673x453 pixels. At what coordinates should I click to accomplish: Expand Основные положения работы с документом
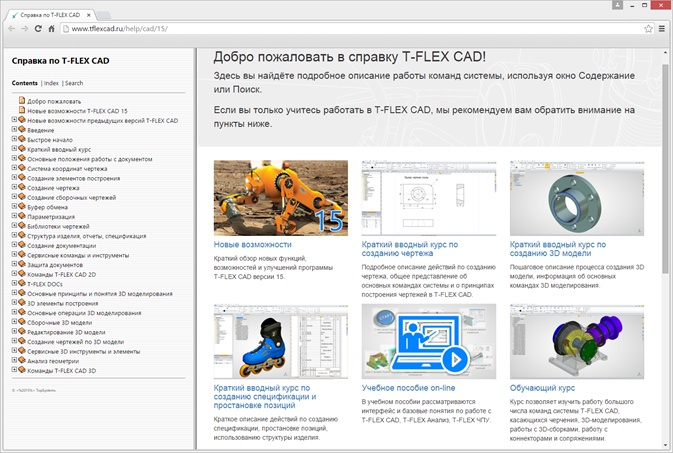click(x=14, y=158)
